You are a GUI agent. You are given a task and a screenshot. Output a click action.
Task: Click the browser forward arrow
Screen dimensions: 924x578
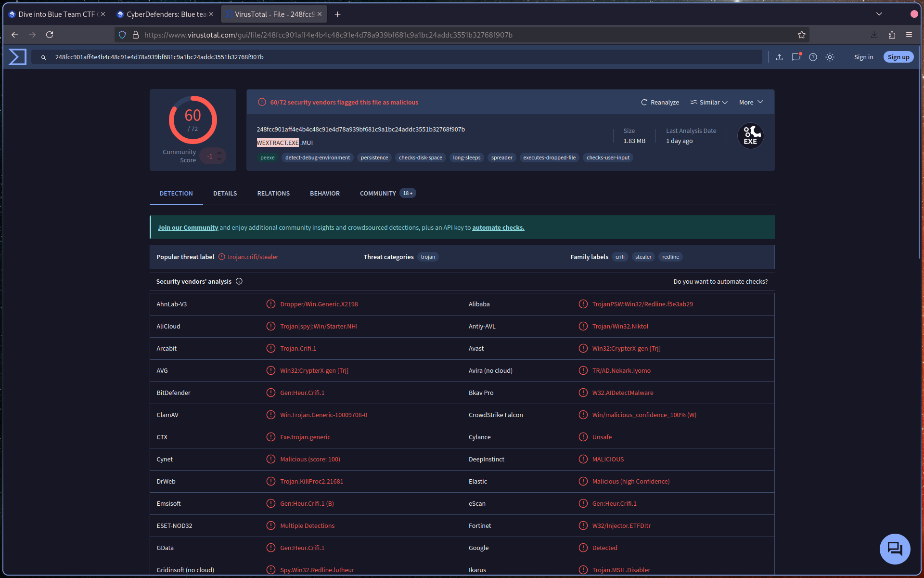(32, 35)
